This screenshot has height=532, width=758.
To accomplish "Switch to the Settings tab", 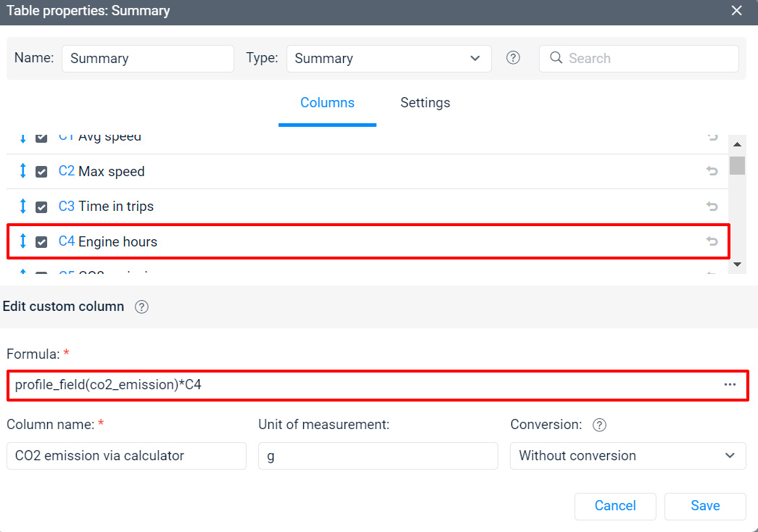I will tap(425, 103).
